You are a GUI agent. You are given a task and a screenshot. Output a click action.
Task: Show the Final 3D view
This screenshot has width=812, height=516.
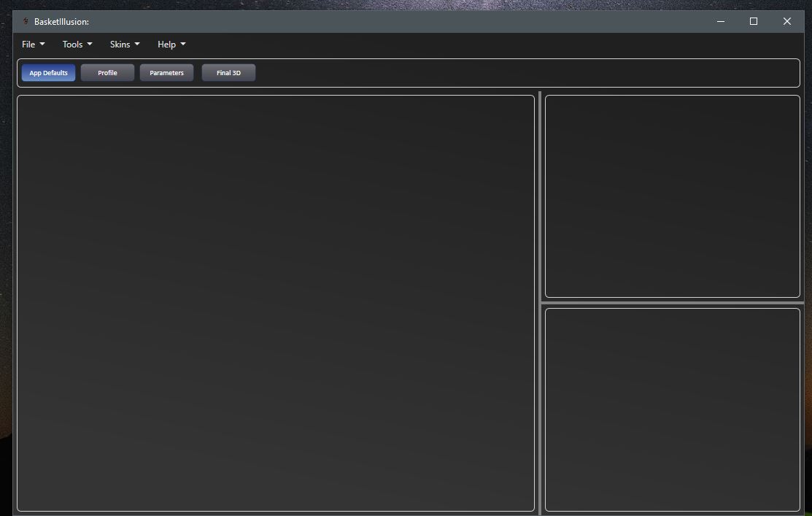click(228, 73)
